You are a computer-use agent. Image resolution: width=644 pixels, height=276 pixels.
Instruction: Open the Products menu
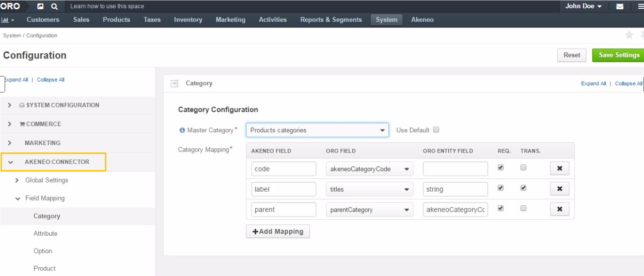click(116, 20)
